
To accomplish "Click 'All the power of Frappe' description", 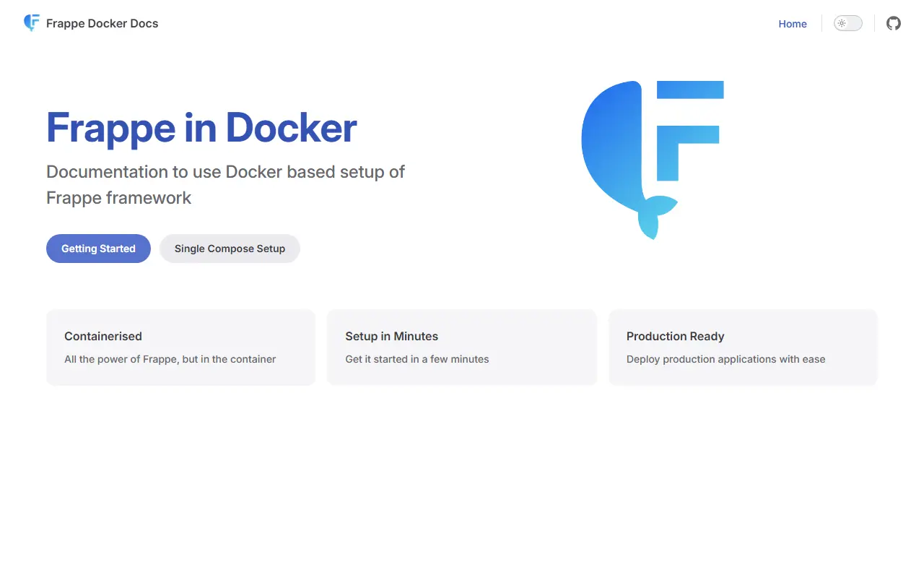I will (170, 359).
